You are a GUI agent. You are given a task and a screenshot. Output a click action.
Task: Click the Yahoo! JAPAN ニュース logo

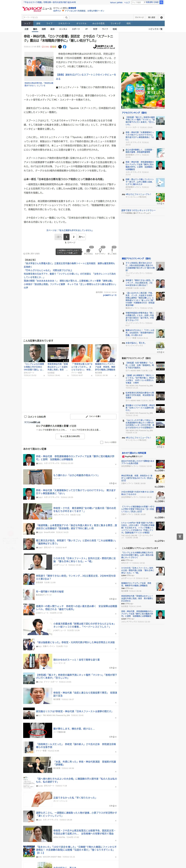coord(37,9)
